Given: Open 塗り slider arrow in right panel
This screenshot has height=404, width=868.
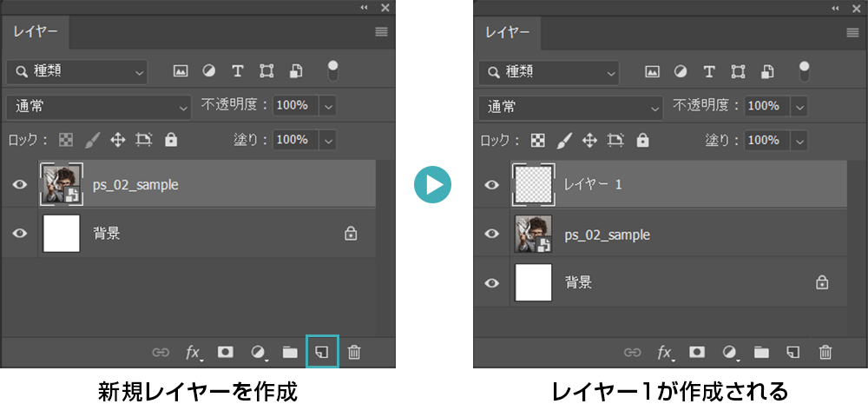Looking at the screenshot, I should 800,140.
